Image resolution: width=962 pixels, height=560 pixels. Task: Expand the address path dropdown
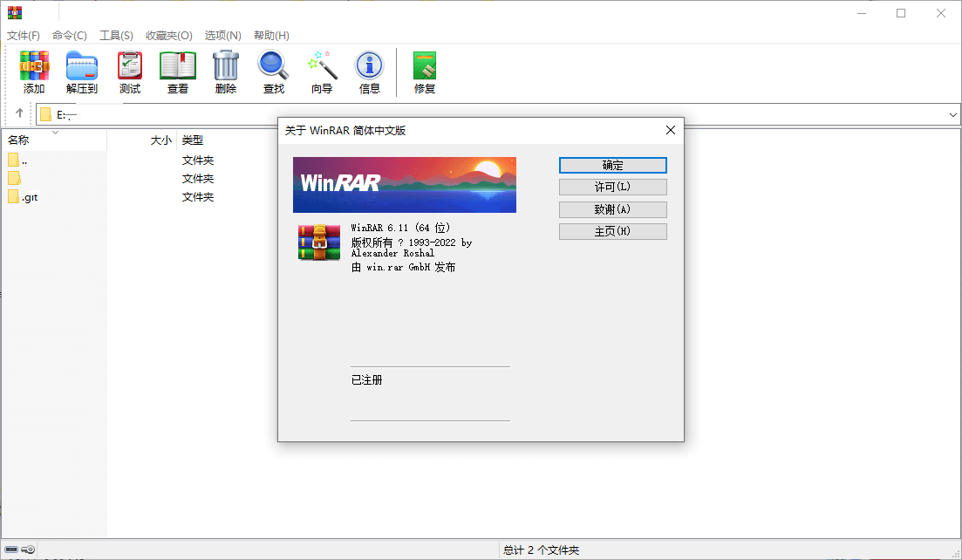click(x=952, y=114)
